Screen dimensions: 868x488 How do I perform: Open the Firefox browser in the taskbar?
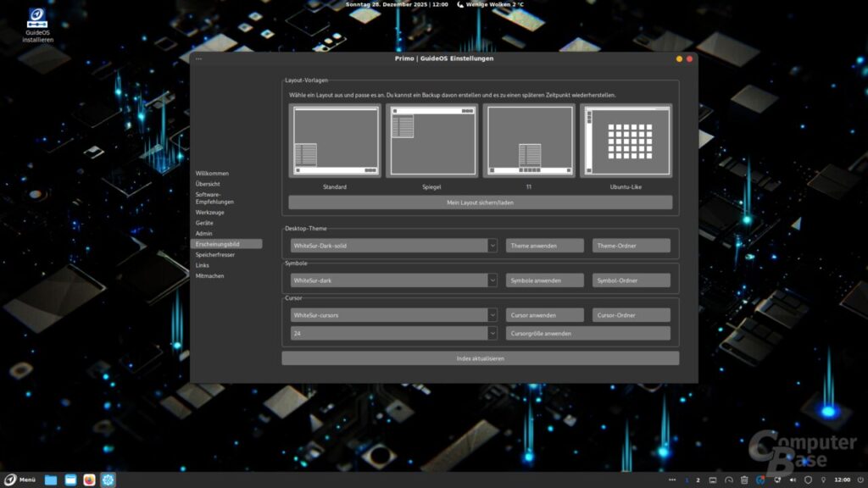pos(89,480)
